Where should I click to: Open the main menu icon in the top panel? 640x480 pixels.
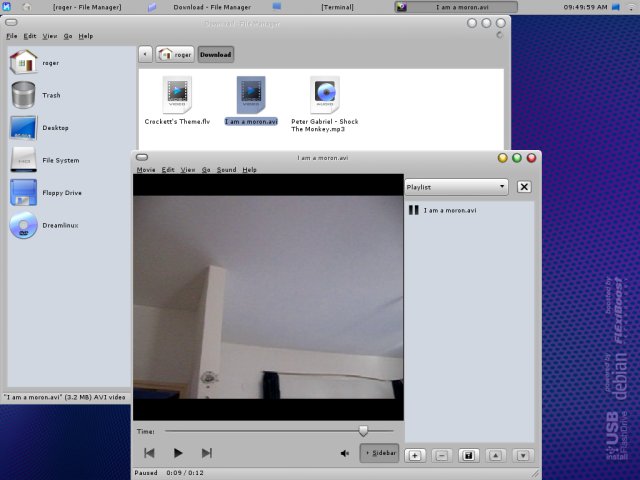[x=7, y=7]
